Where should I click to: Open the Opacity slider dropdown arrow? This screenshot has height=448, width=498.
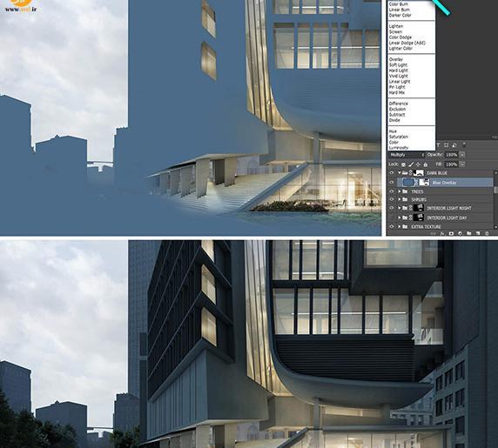462,155
